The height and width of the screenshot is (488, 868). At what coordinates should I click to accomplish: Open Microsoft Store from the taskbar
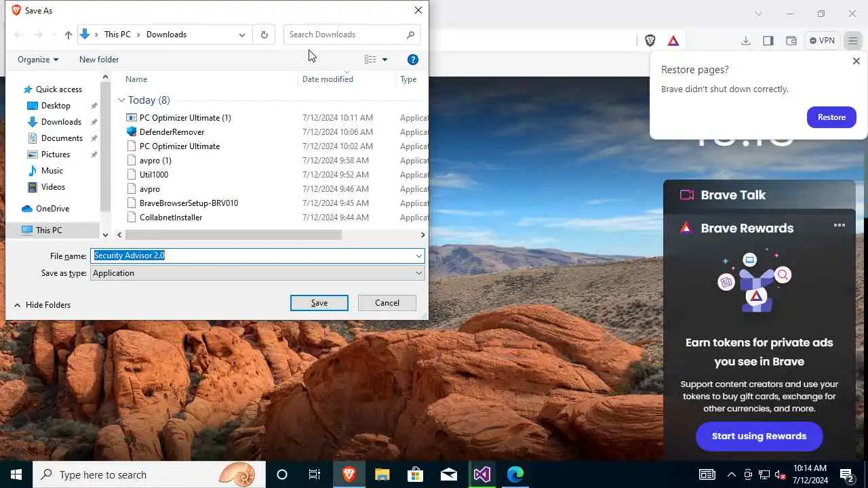point(416,474)
